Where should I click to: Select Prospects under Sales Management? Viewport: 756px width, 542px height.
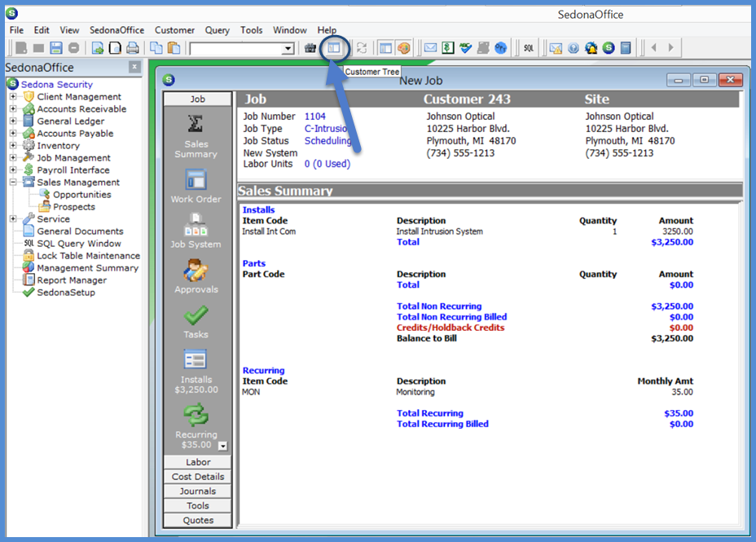74,206
